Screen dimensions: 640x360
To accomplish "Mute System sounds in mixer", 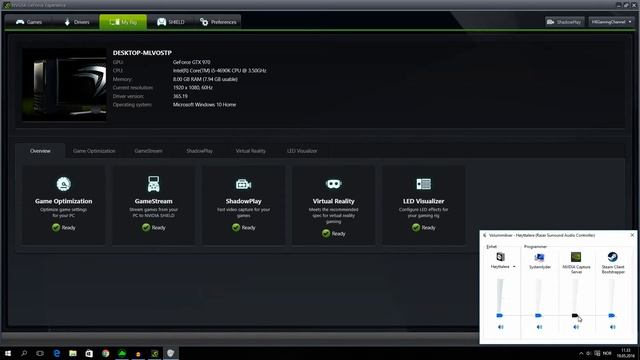I will click(x=540, y=327).
